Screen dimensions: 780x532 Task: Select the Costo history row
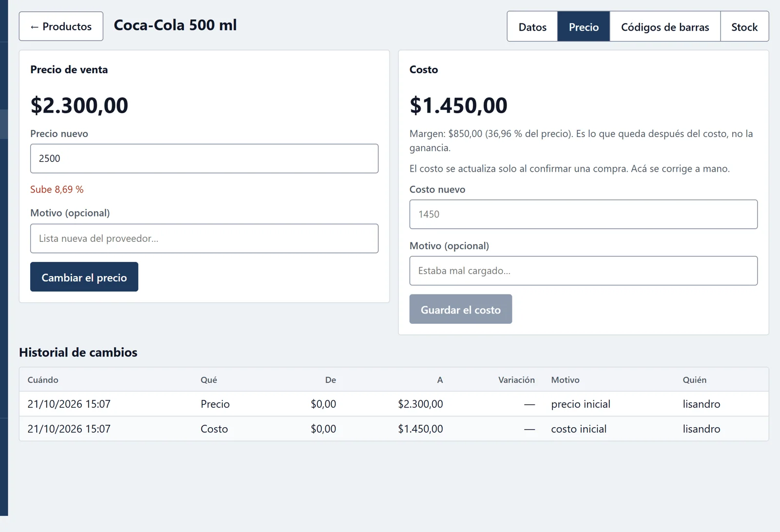394,429
